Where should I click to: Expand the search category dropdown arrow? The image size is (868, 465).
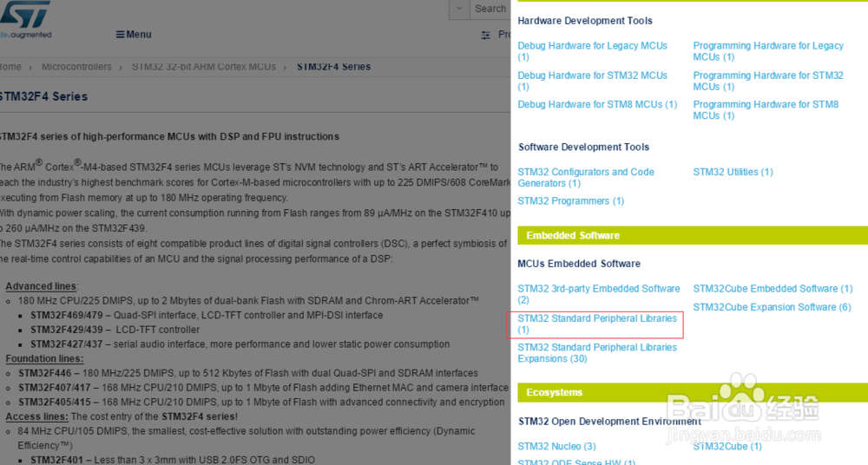(459, 9)
